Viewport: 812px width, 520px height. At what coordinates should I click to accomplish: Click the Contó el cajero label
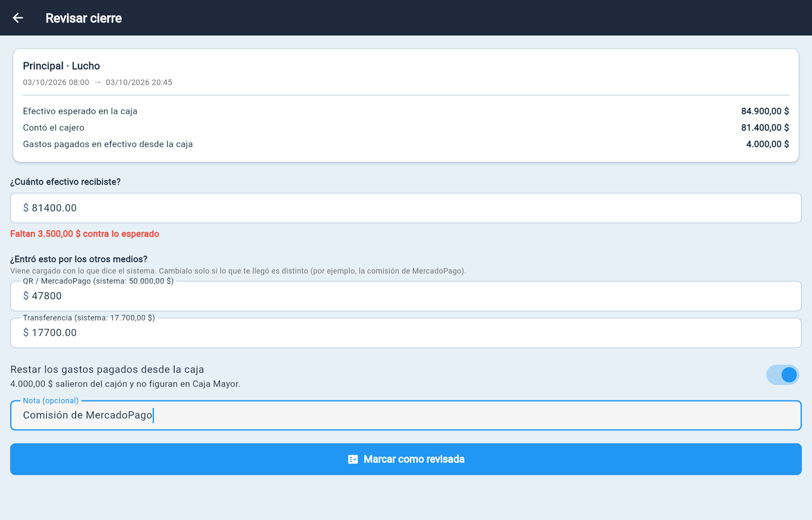(x=54, y=127)
